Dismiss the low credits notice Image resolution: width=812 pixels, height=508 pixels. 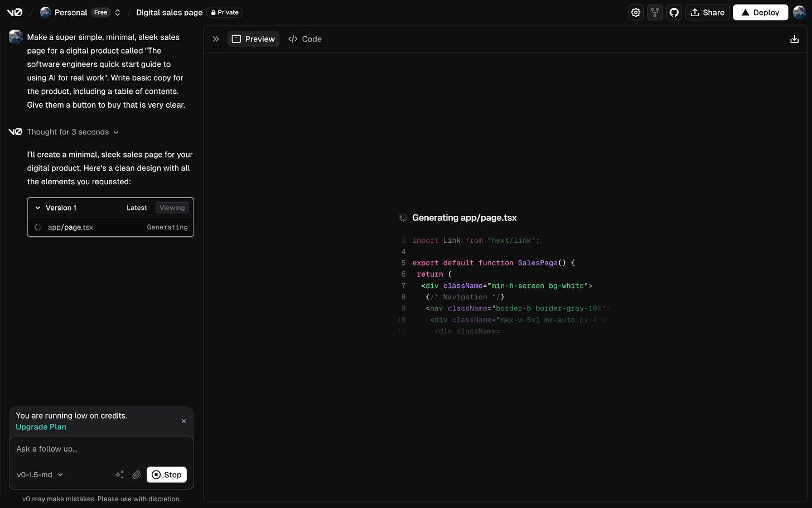click(x=183, y=421)
